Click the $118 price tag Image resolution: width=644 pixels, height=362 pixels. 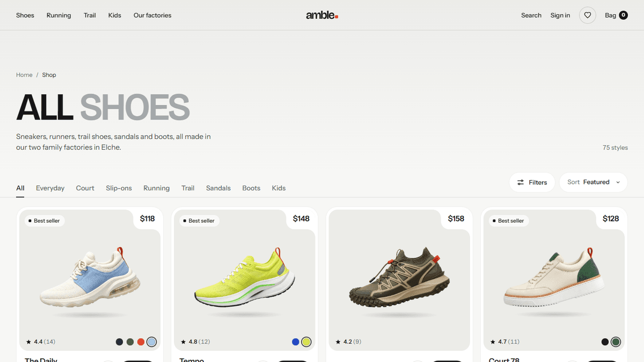pyautogui.click(x=148, y=219)
